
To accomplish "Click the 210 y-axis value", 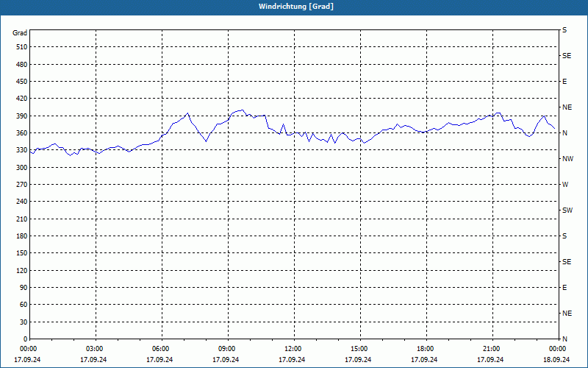I will [x=22, y=219].
